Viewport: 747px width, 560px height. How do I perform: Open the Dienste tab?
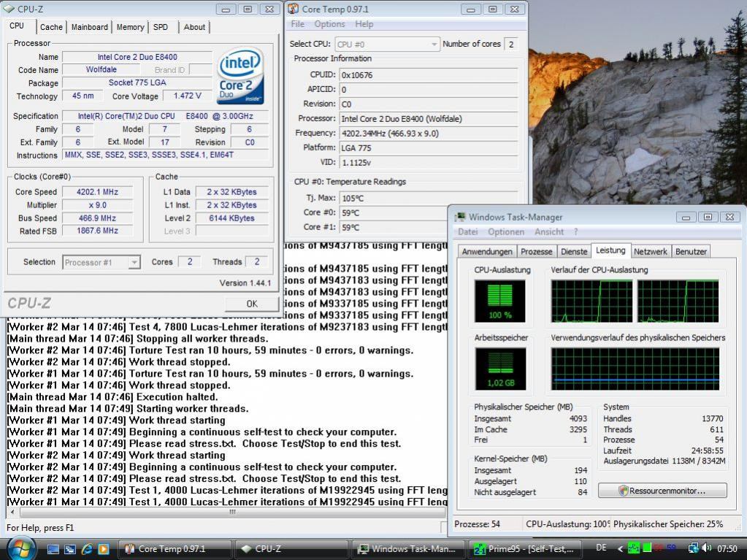pyautogui.click(x=574, y=251)
